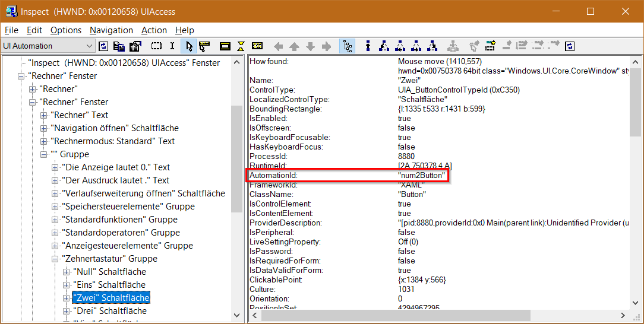Open the settings properties toolbar icon
Image resolution: width=644 pixels, height=324 pixels.
[x=134, y=46]
